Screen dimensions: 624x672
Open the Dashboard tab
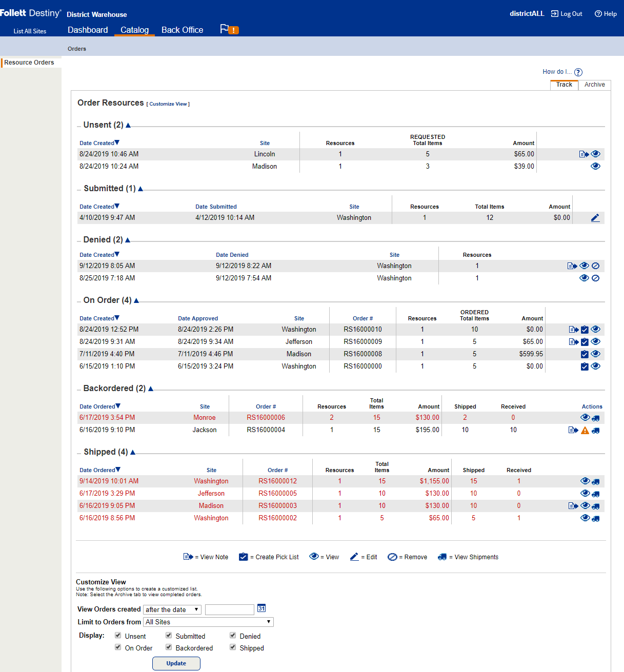(88, 30)
